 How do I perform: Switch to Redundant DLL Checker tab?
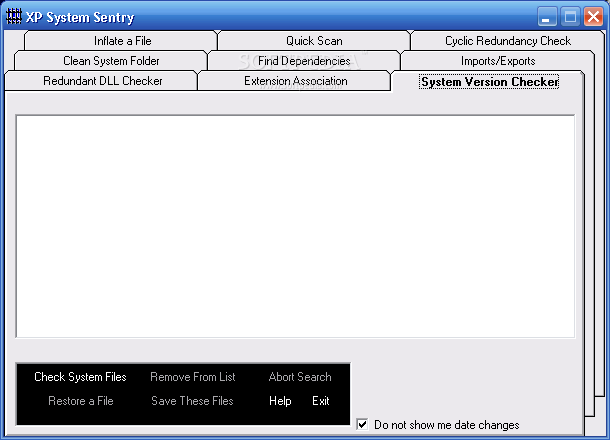point(103,81)
